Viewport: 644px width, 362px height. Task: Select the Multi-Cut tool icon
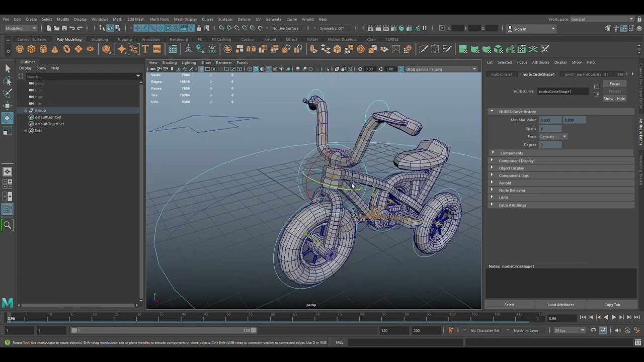click(423, 49)
